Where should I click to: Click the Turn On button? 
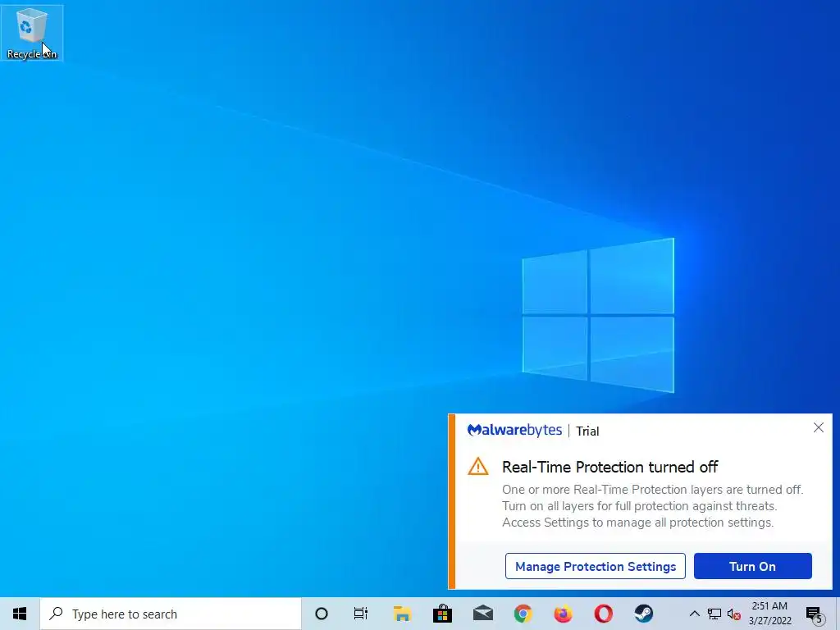click(753, 566)
